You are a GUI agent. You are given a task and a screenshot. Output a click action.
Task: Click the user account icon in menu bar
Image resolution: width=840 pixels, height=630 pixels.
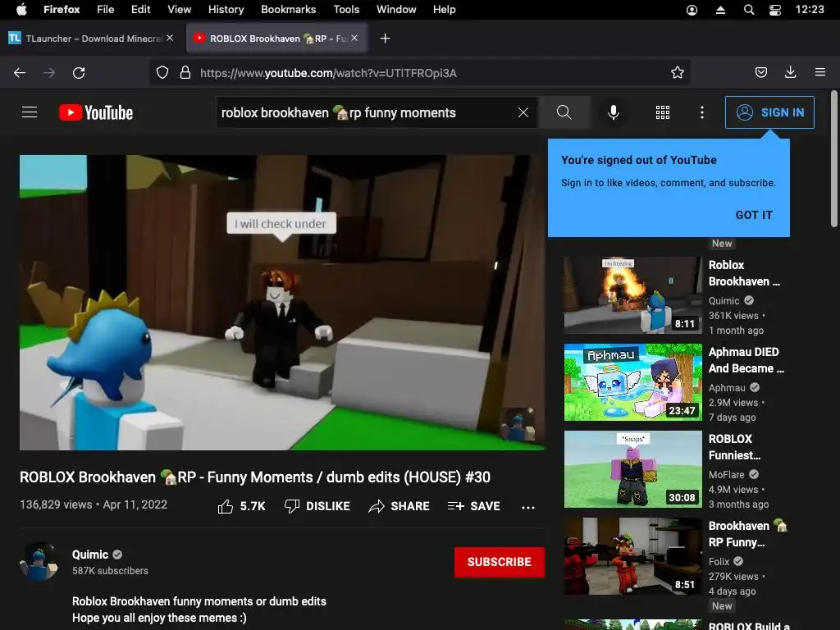692,10
